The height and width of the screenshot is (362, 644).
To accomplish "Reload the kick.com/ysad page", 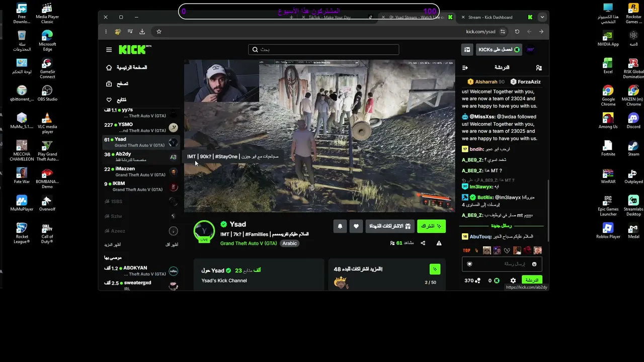I will (x=517, y=31).
